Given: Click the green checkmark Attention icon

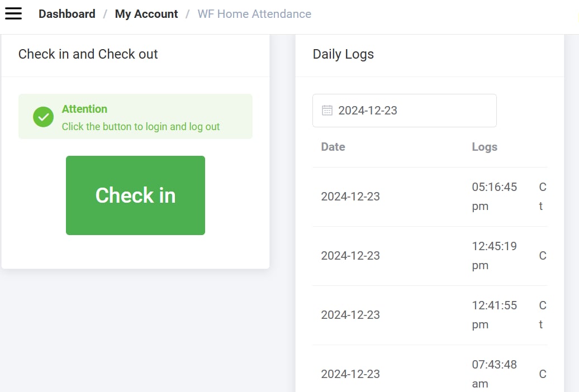Looking at the screenshot, I should [43, 117].
